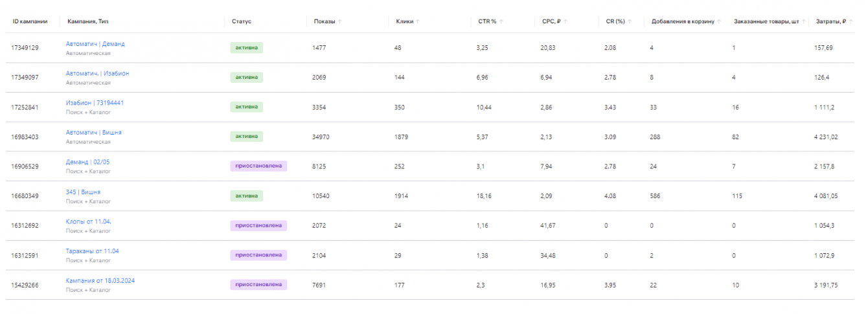Screen dimensions: 868x314
Task: Open campaign Изабион | 73194441
Action: (95, 103)
